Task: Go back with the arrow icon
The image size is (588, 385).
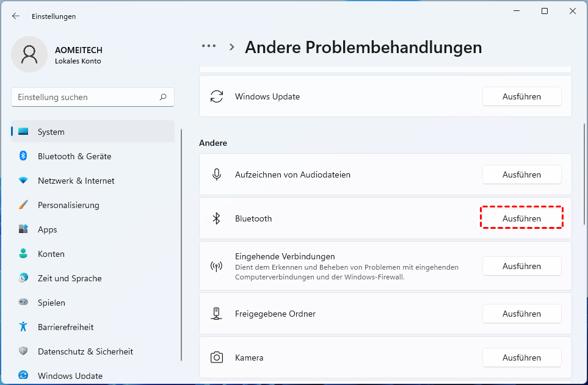Action: click(15, 16)
